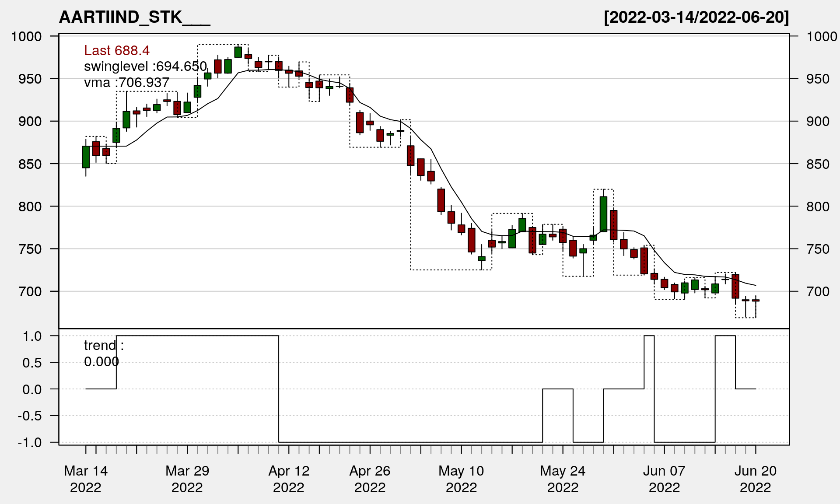Click the vma 706.937 label
Screen dimensions: 840x504
[x=126, y=82]
